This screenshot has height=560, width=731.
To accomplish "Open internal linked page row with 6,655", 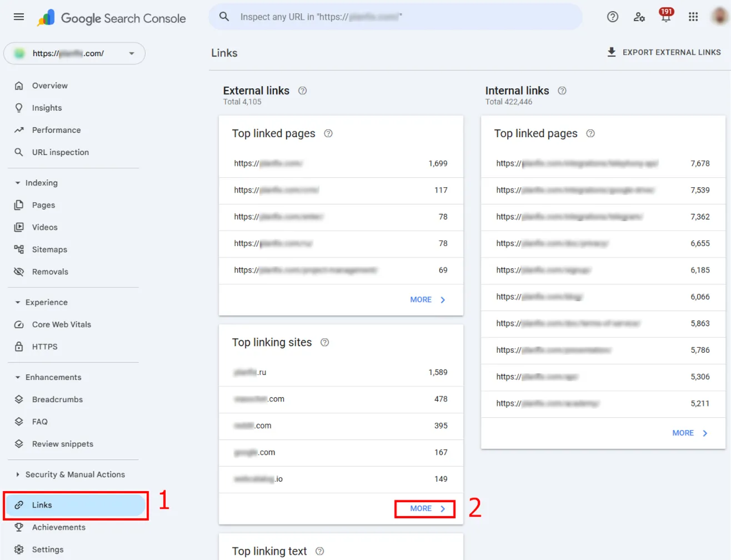I will click(603, 243).
